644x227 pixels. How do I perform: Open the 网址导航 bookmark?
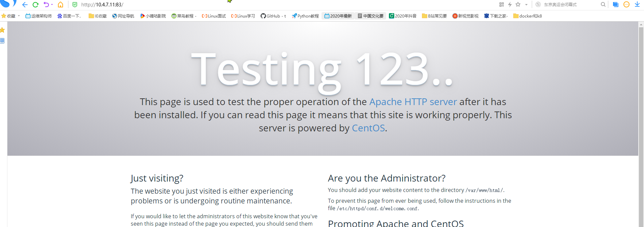pos(123,16)
